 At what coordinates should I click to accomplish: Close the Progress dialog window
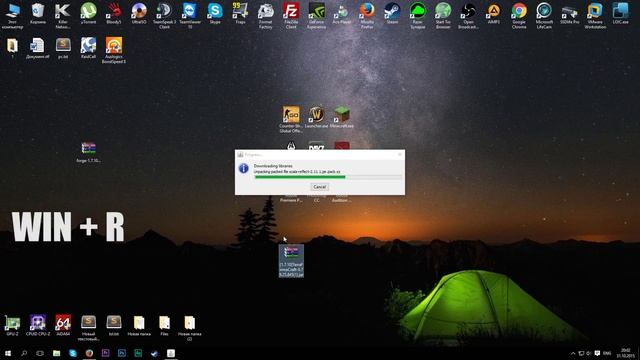pyautogui.click(x=399, y=154)
